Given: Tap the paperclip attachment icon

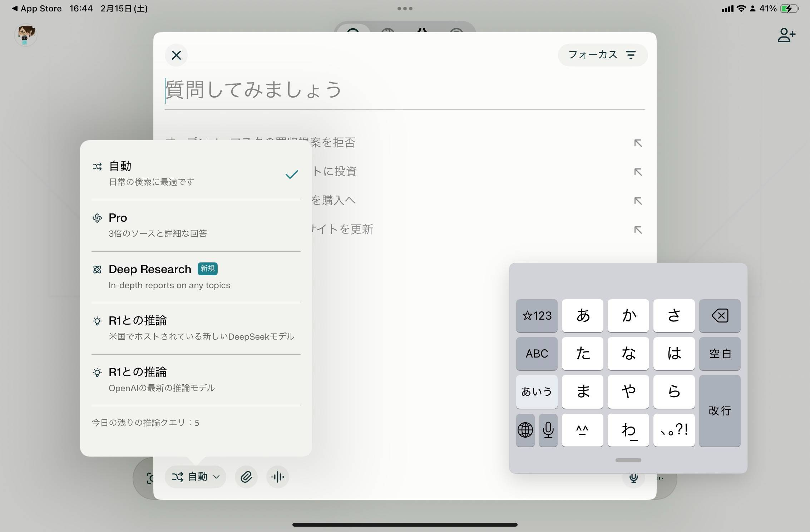Looking at the screenshot, I should click(x=246, y=477).
